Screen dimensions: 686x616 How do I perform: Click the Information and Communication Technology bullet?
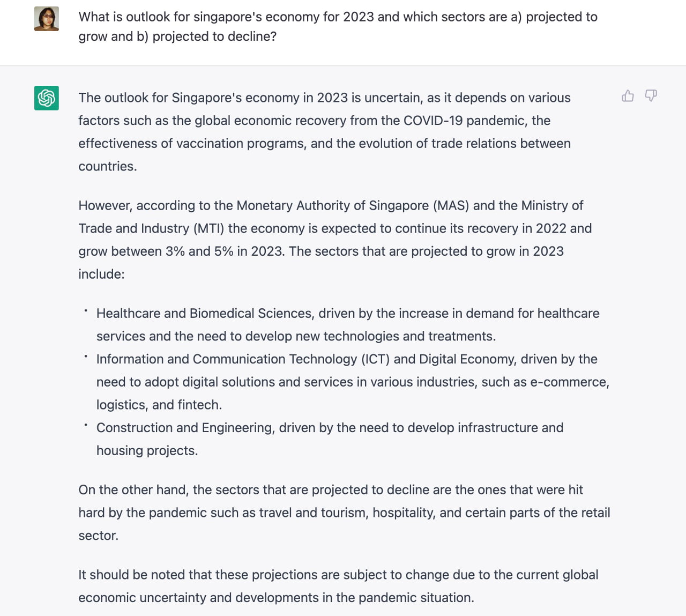352,382
